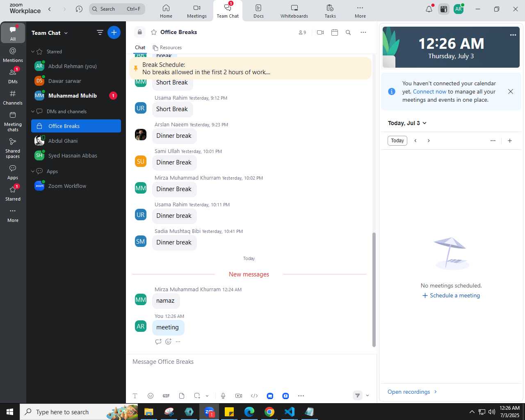
Task: Switch to the Whiteboards tab
Action: coord(294,11)
